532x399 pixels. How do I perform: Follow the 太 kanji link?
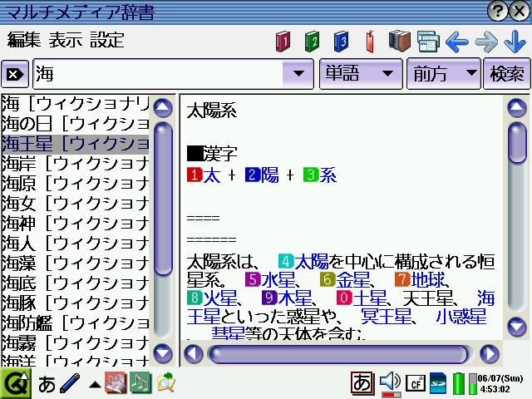[x=212, y=175]
